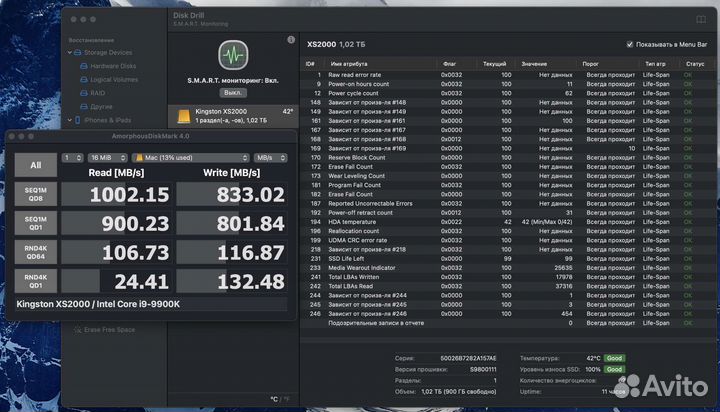Click the Total LBAs Read row

[x=507, y=286]
